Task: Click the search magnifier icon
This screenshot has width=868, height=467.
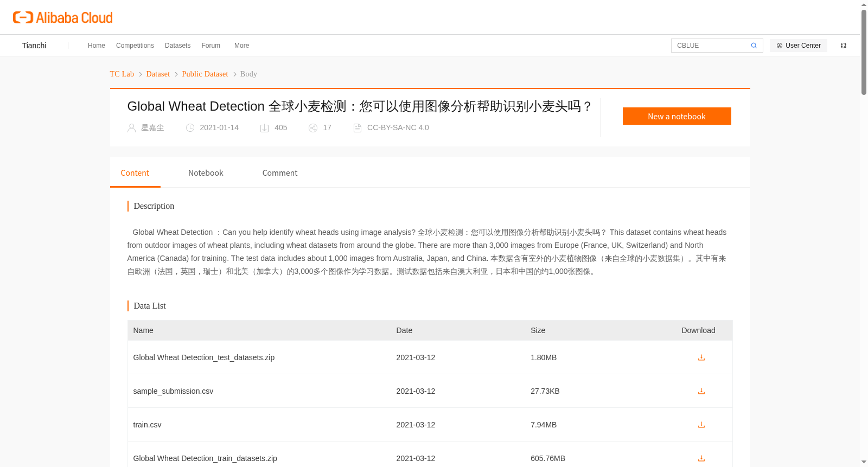Action: 754,46
